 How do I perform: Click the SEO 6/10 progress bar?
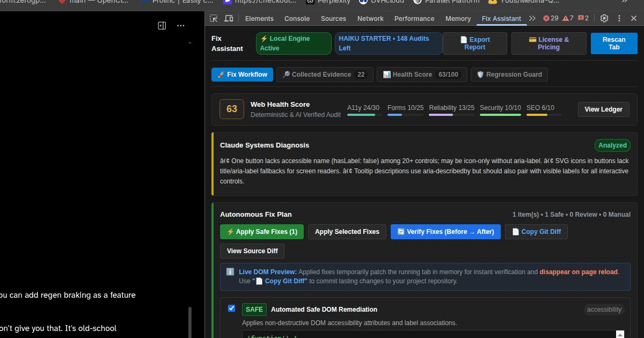coord(544,114)
